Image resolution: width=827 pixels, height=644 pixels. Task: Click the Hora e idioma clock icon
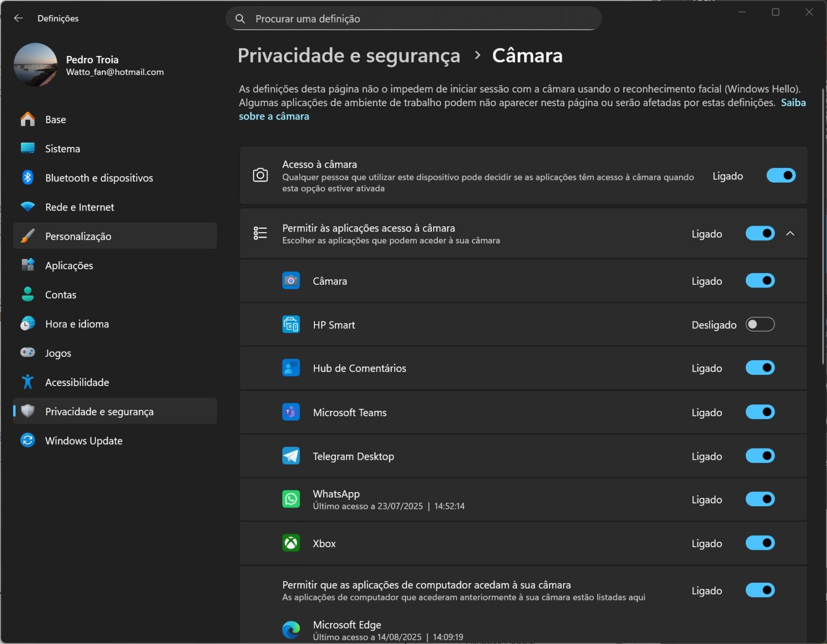click(x=28, y=324)
